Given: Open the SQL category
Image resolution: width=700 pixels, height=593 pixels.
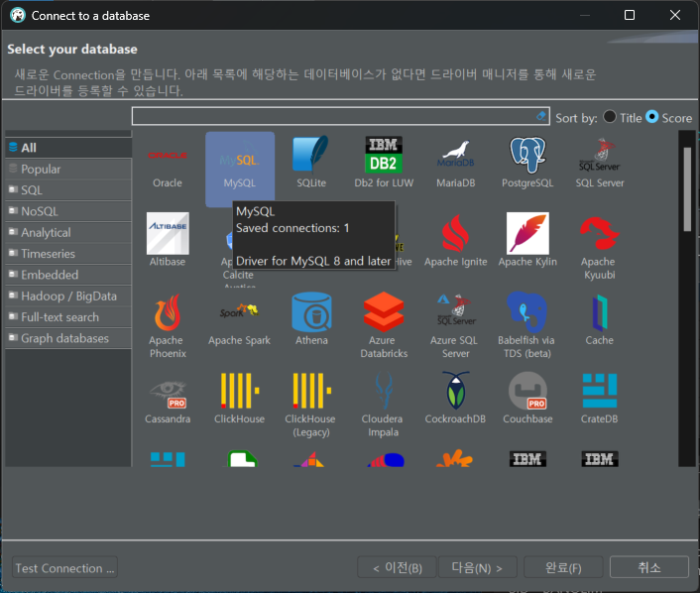Looking at the screenshot, I should pos(68,190).
